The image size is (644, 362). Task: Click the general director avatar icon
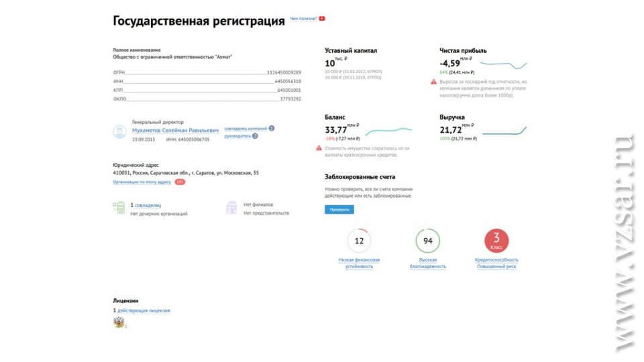point(120,132)
